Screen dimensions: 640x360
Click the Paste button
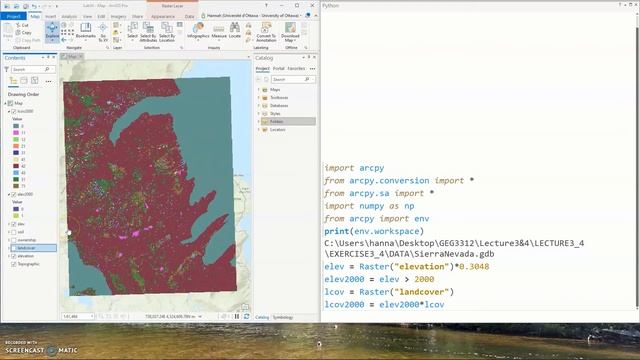pos(8,31)
